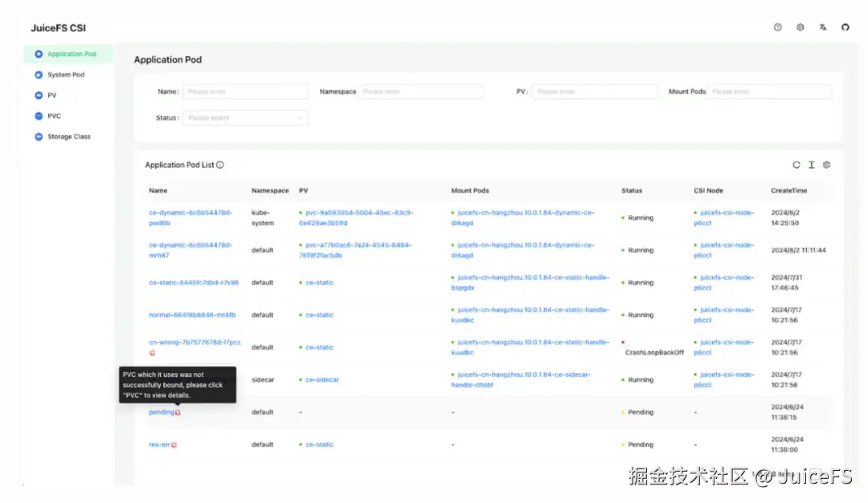Viewport: 868px width, 503px height.
Task: Open the Status select dropdown
Action: coord(245,118)
